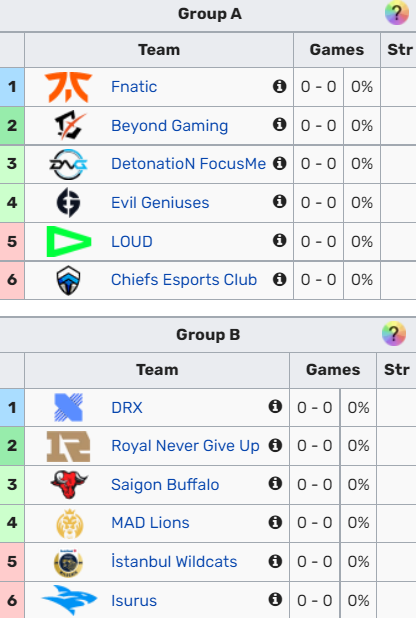
Task: Click the Evil Geniuses logo
Action: (x=69, y=203)
